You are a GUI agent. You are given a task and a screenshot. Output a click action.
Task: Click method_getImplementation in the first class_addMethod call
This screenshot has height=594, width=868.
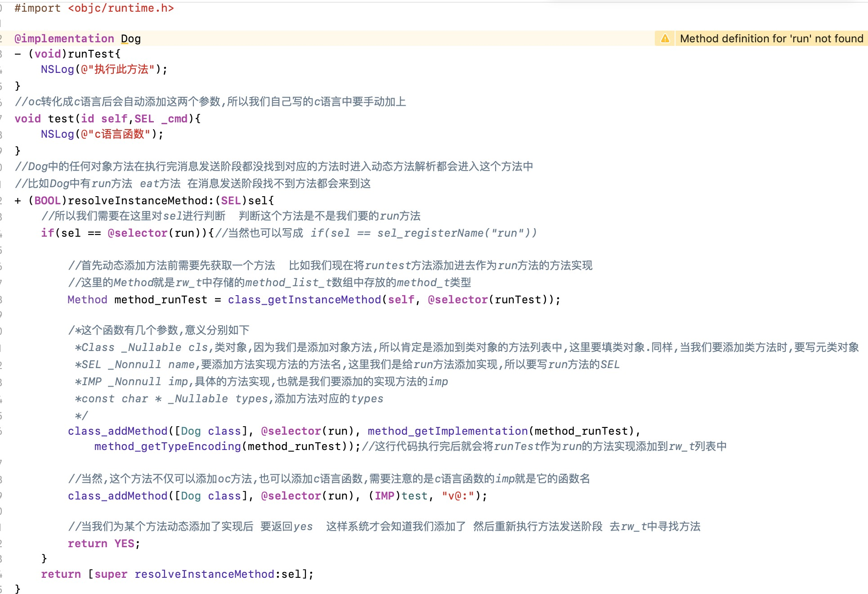point(447,431)
